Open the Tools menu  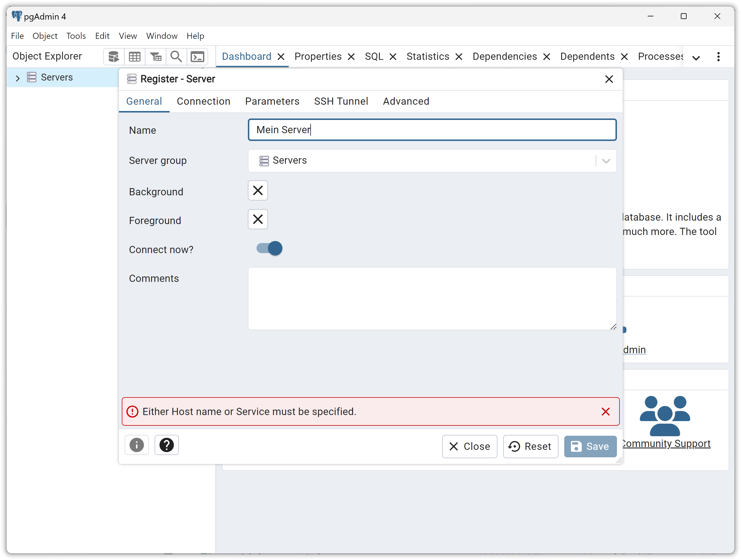pos(76,36)
